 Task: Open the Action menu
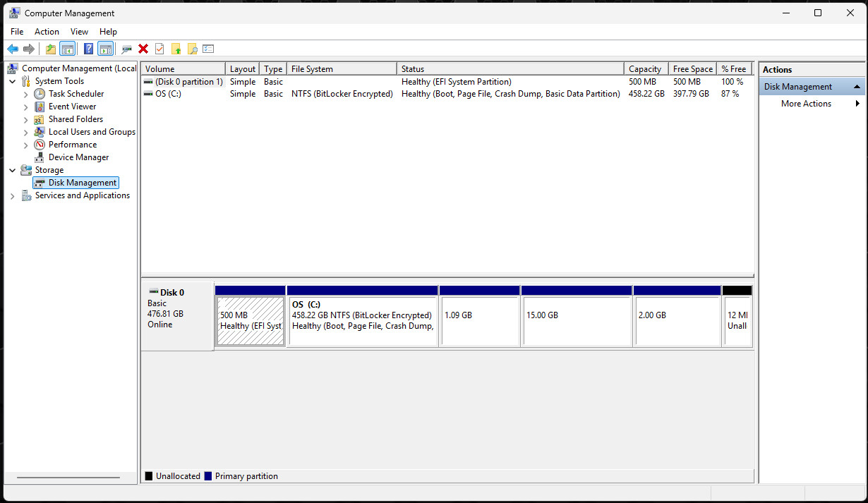(x=47, y=32)
